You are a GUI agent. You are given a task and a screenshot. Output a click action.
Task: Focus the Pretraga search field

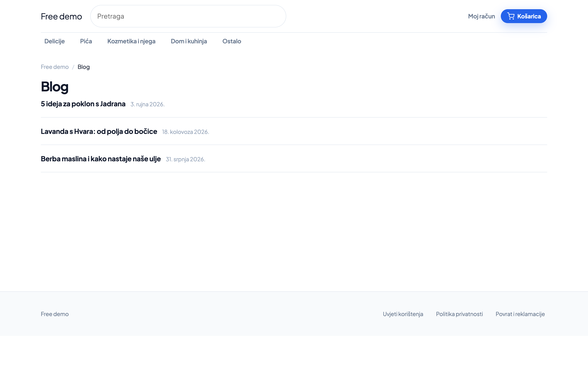pyautogui.click(x=188, y=16)
